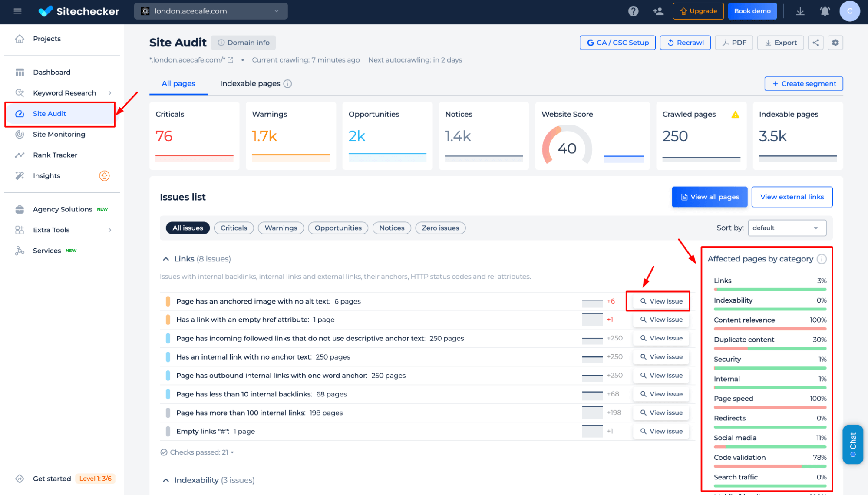
Task: Switch to Indexable pages tab
Action: click(x=251, y=83)
